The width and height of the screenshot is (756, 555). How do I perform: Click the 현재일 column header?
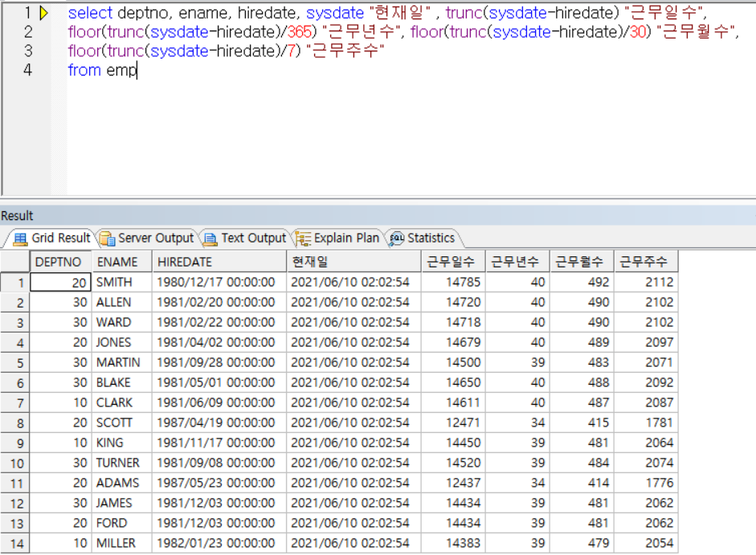click(x=353, y=262)
